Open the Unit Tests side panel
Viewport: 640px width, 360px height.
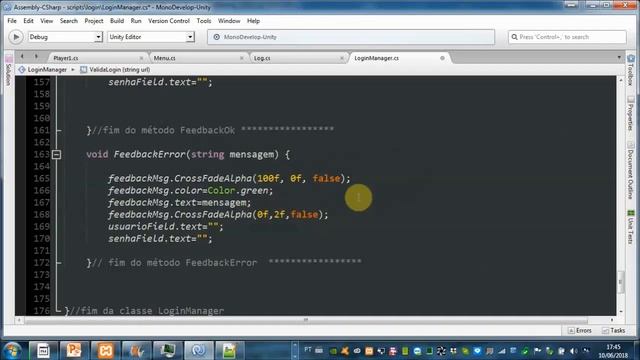click(x=631, y=227)
